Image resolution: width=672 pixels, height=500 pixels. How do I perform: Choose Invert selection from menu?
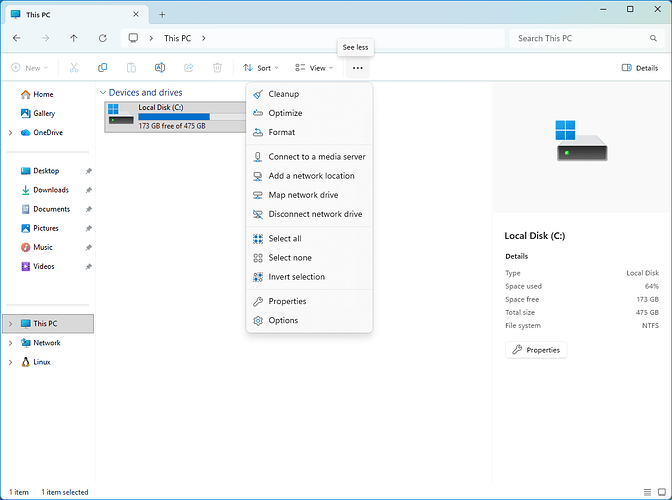coord(309,277)
